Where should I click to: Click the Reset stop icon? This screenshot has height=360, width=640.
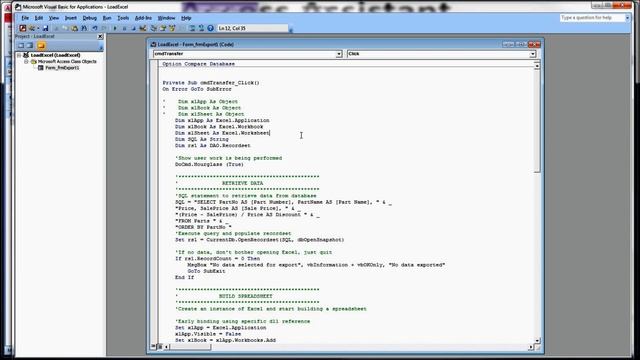[133, 28]
